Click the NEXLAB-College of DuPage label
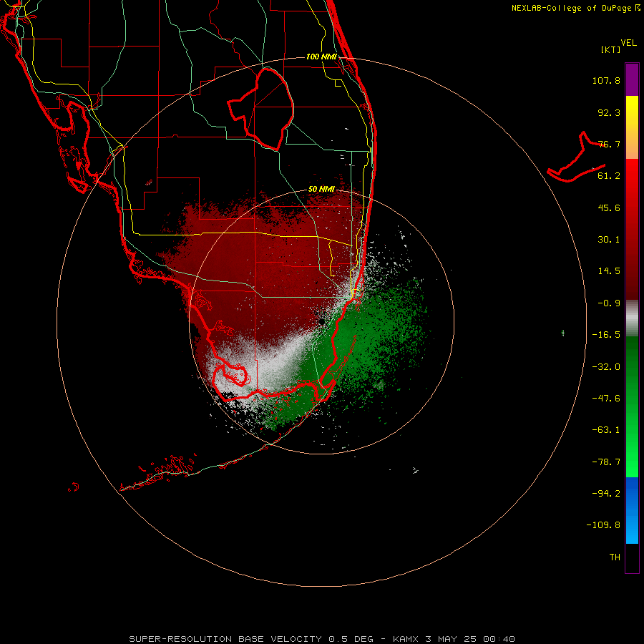Image resolution: width=644 pixels, height=644 pixels. [x=575, y=8]
